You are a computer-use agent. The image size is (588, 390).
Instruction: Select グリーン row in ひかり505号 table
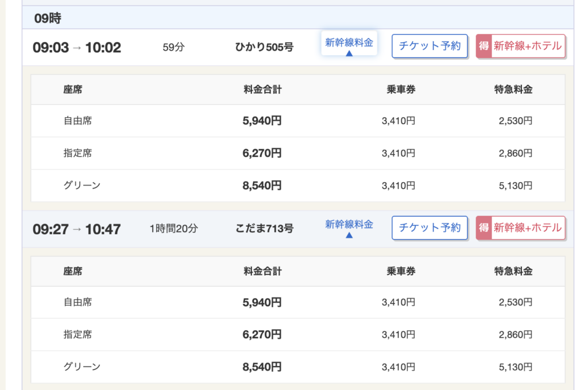click(x=298, y=186)
